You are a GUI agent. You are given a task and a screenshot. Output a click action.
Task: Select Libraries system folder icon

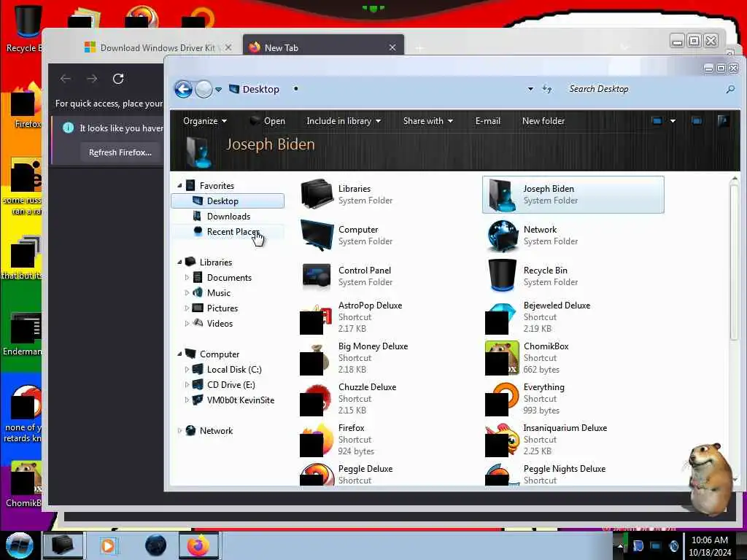pyautogui.click(x=317, y=194)
